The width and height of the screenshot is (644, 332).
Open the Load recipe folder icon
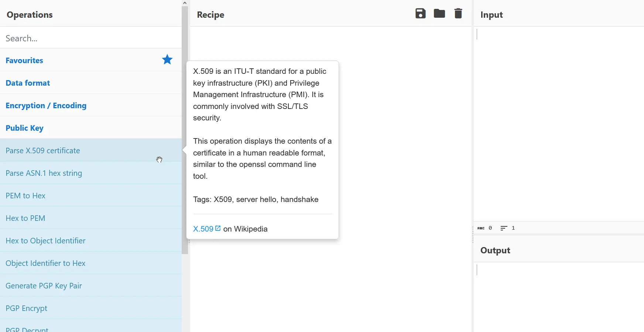439,14
